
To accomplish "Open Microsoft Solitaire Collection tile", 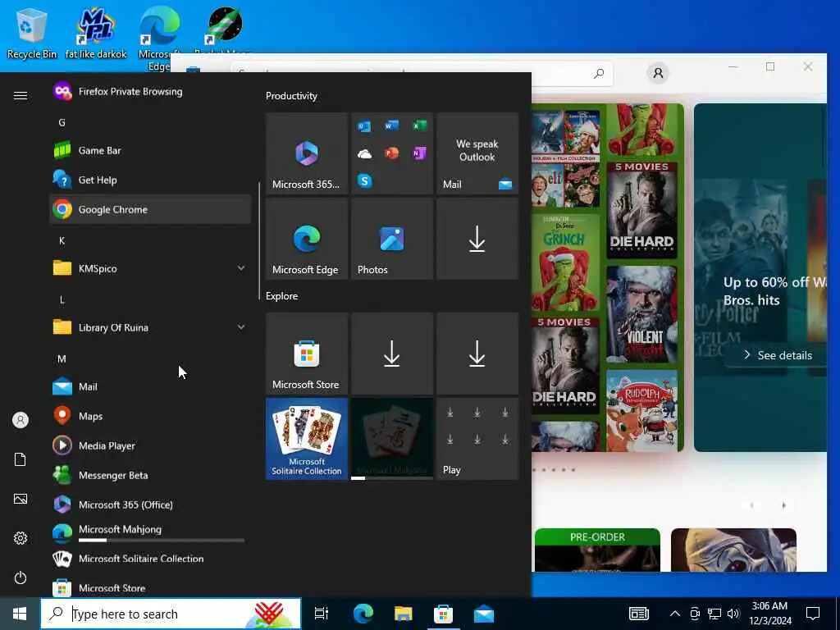I will [307, 439].
